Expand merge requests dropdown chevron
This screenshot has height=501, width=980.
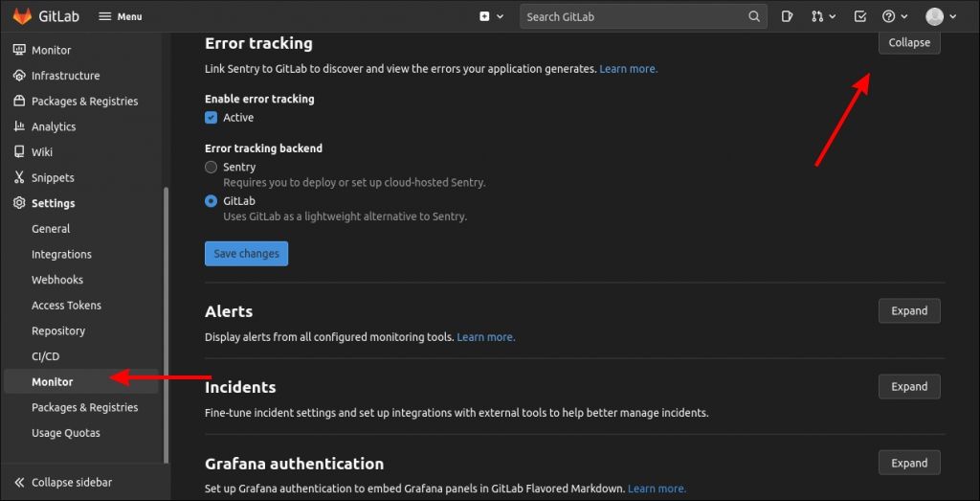point(832,17)
